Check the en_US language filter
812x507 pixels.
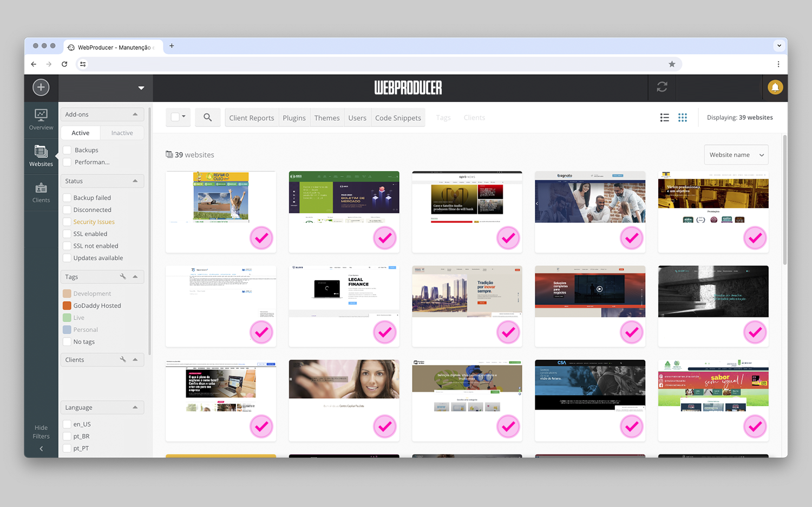click(67, 424)
